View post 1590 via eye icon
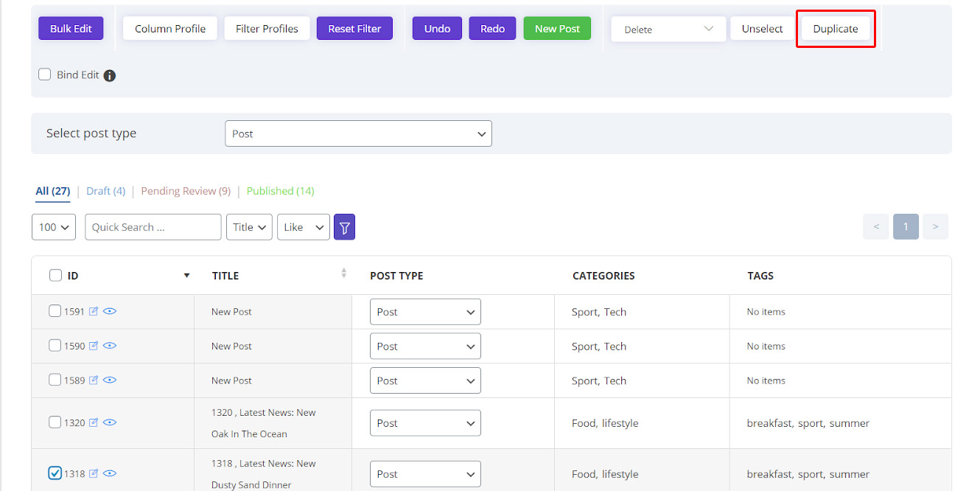Viewport: 980px width, 491px height. [x=110, y=346]
